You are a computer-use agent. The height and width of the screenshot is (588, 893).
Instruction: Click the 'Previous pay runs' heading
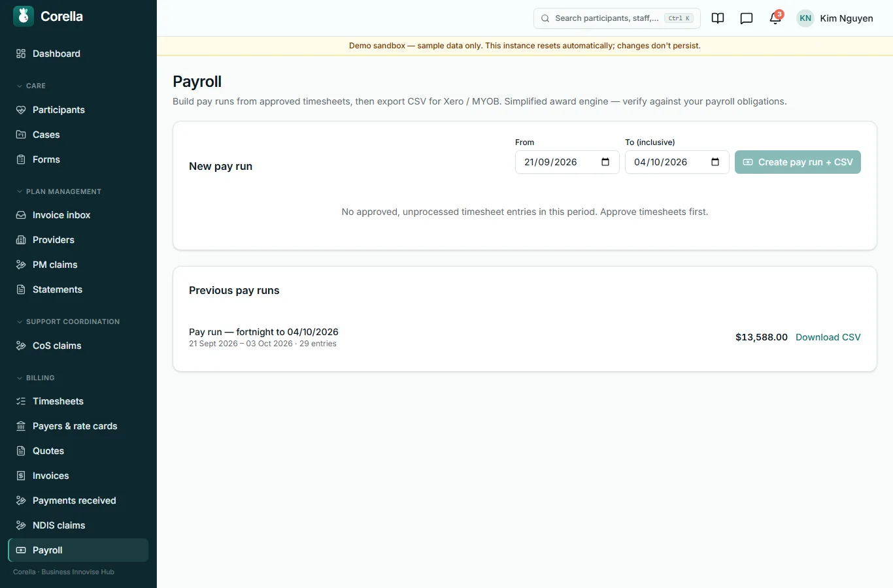click(x=234, y=291)
